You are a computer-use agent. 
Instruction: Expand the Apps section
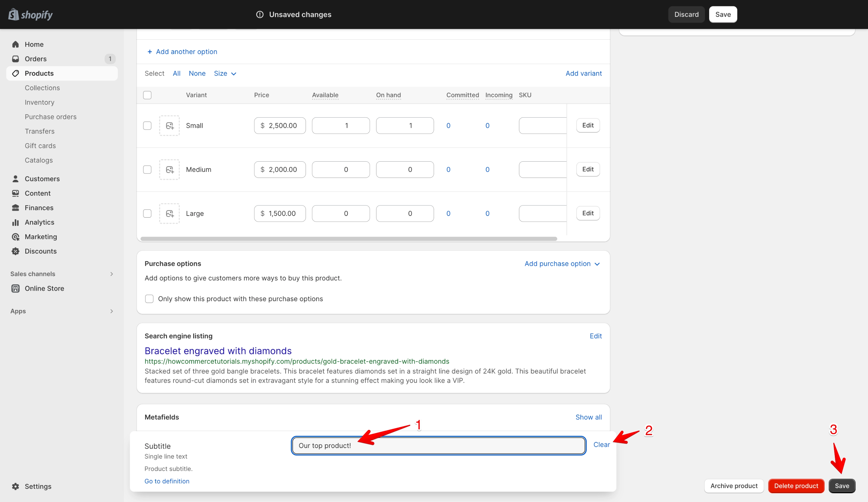click(x=111, y=311)
